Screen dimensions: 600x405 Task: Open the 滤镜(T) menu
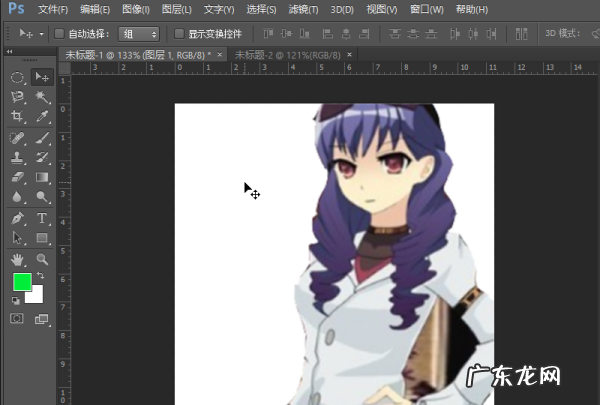pyautogui.click(x=301, y=9)
